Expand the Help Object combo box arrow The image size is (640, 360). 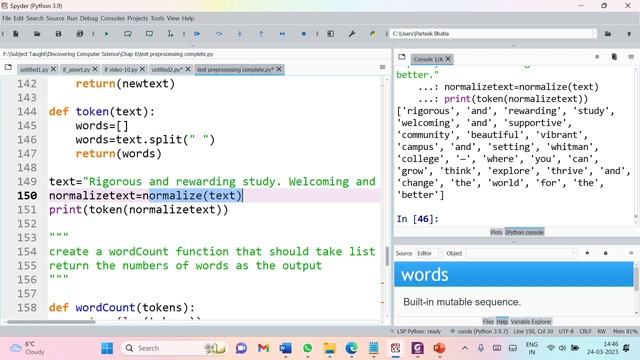click(x=575, y=253)
